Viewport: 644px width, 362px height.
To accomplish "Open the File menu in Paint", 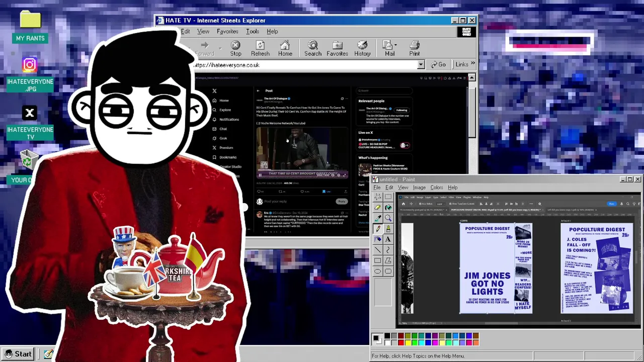I will 377,188.
